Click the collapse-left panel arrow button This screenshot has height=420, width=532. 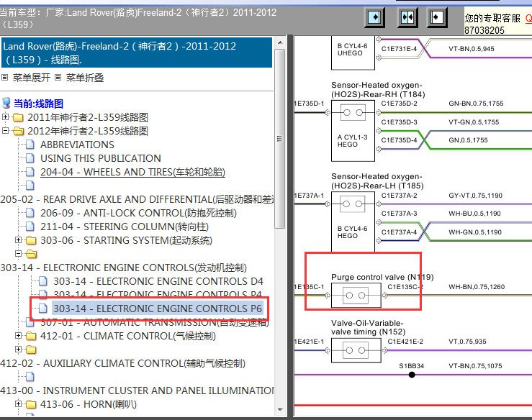(x=437, y=17)
